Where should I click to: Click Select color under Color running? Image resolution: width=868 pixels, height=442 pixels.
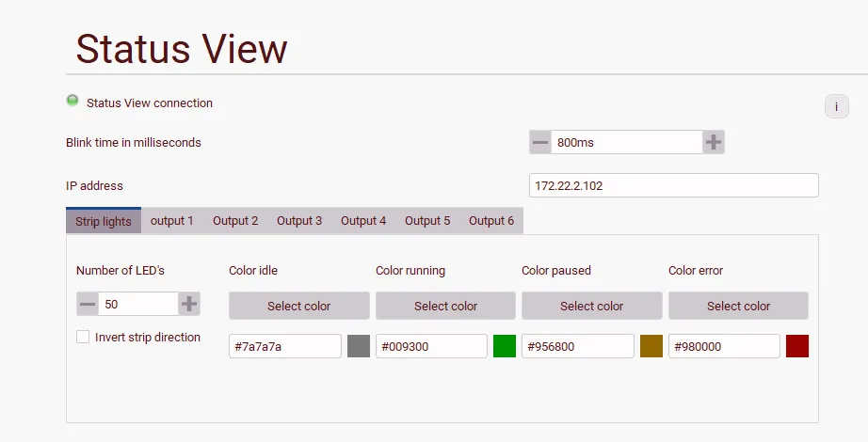(x=445, y=306)
